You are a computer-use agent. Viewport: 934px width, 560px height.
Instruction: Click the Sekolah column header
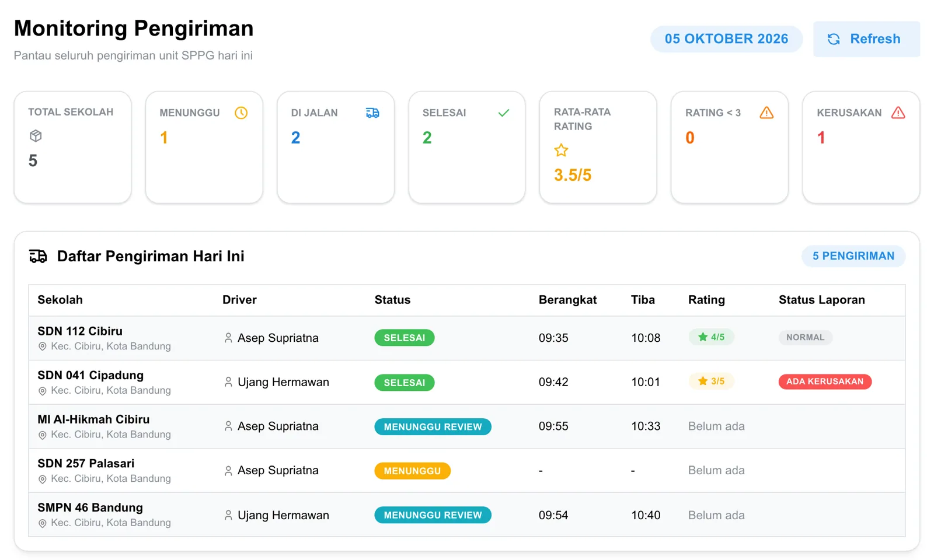point(60,300)
